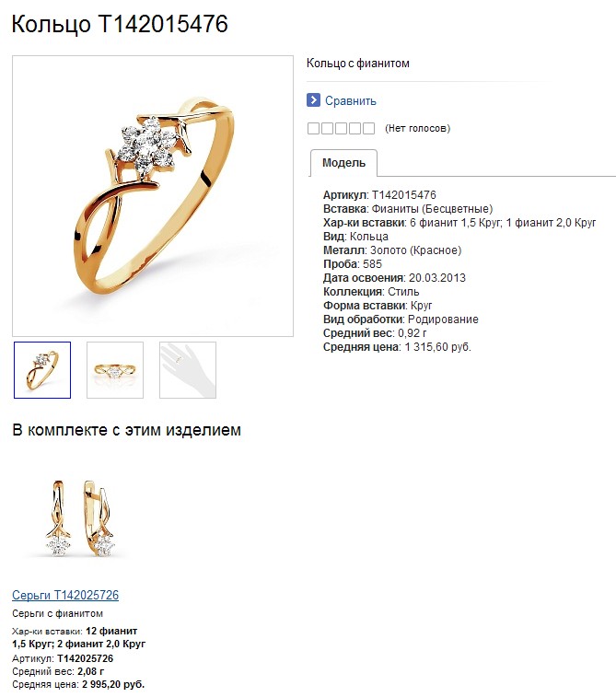
Task: Select the second rating box
Action: 327,129
